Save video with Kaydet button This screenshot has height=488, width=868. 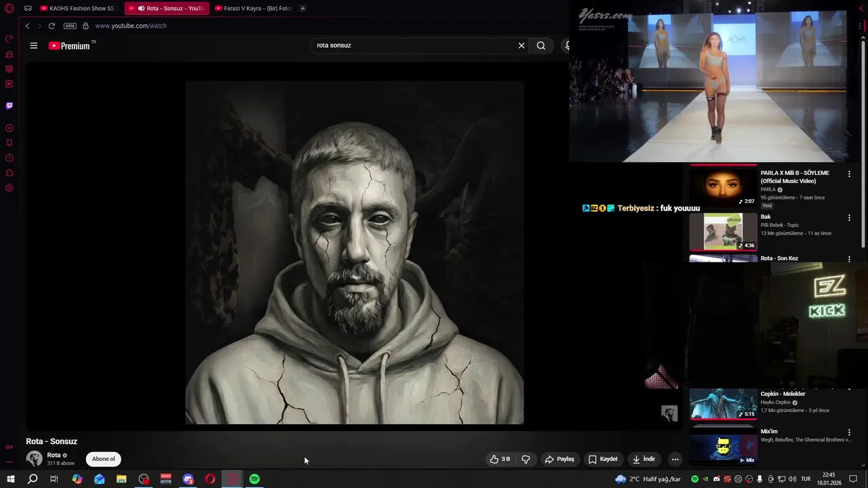(603, 459)
